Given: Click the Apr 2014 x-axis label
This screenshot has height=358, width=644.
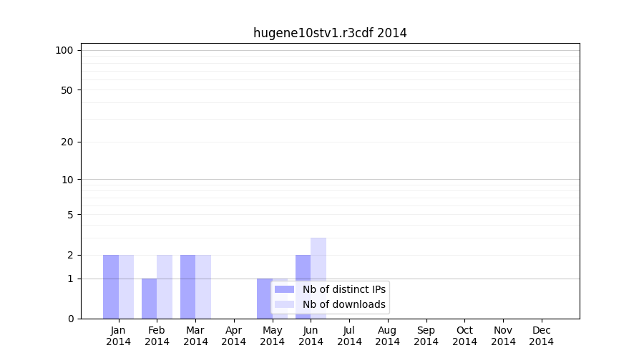Looking at the screenshot, I should click(234, 336).
